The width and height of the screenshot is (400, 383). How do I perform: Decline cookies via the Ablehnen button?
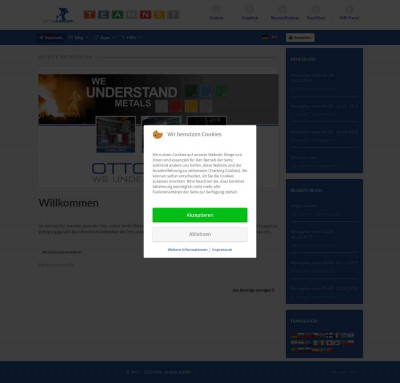200,234
